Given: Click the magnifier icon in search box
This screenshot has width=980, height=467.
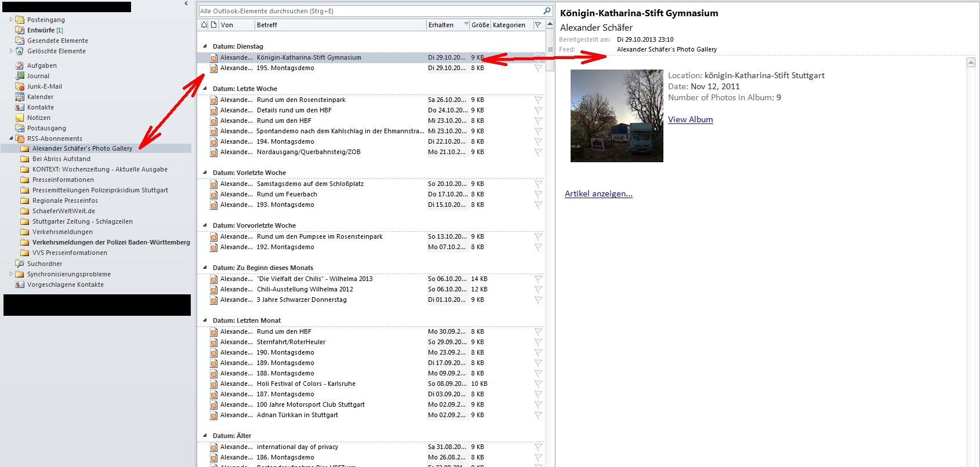Looking at the screenshot, I should pyautogui.click(x=546, y=11).
